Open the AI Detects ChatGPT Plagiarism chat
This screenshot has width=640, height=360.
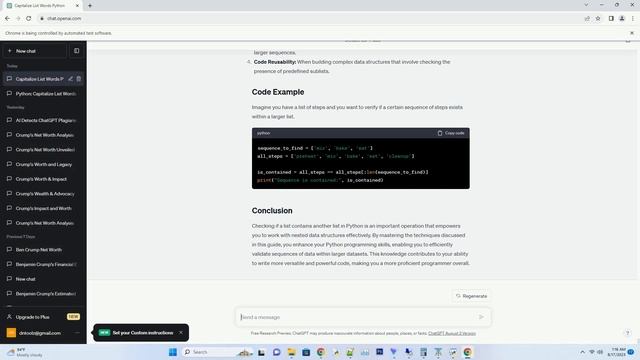43,120
